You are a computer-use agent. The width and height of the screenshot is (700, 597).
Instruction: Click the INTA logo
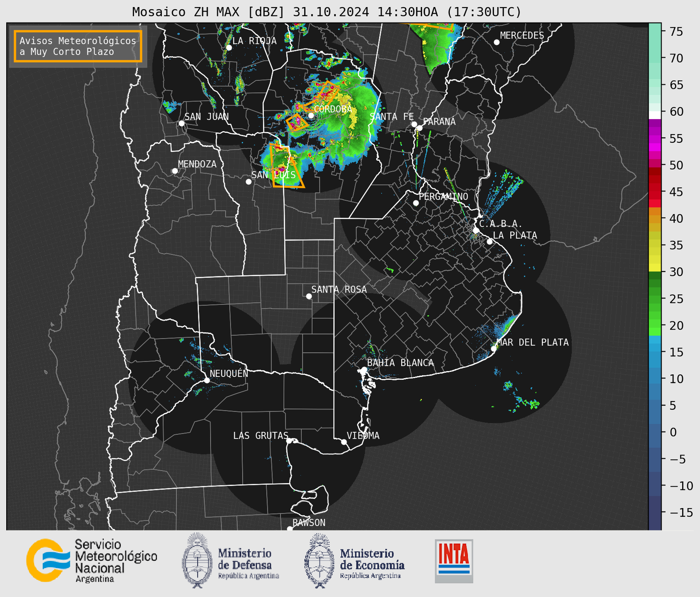[454, 561]
